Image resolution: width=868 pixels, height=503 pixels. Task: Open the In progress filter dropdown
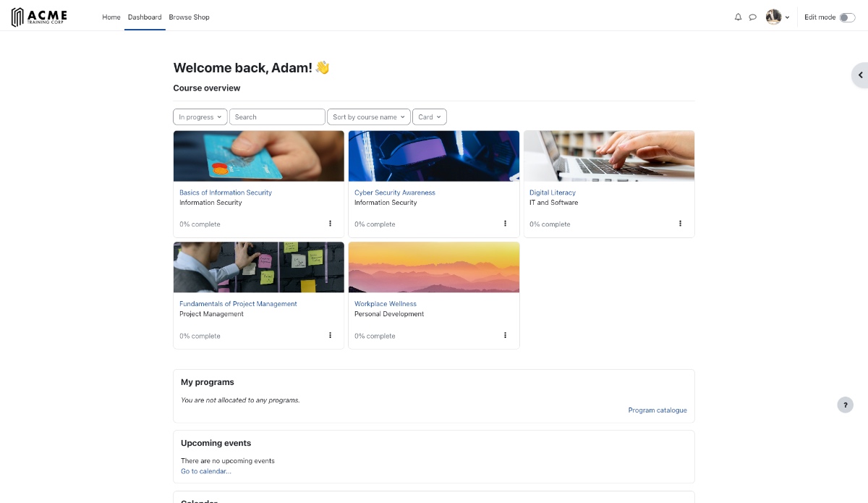(x=200, y=117)
